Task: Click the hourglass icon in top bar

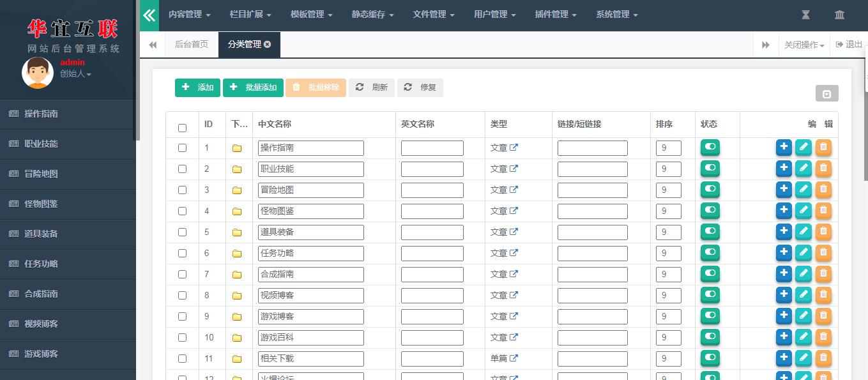Action: (805, 15)
